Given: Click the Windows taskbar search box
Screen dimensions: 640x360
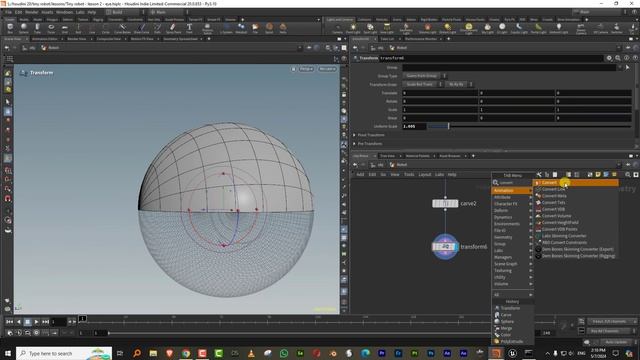Looking at the screenshot, I should [x=64, y=353].
